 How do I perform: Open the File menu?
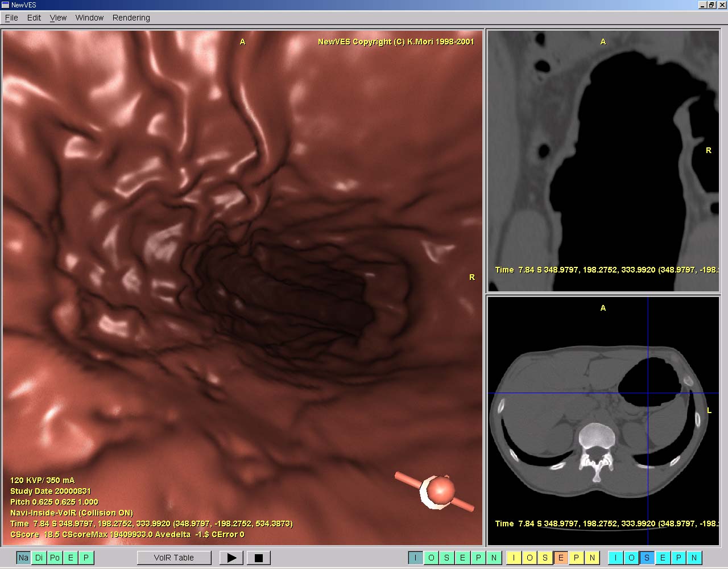(11, 18)
